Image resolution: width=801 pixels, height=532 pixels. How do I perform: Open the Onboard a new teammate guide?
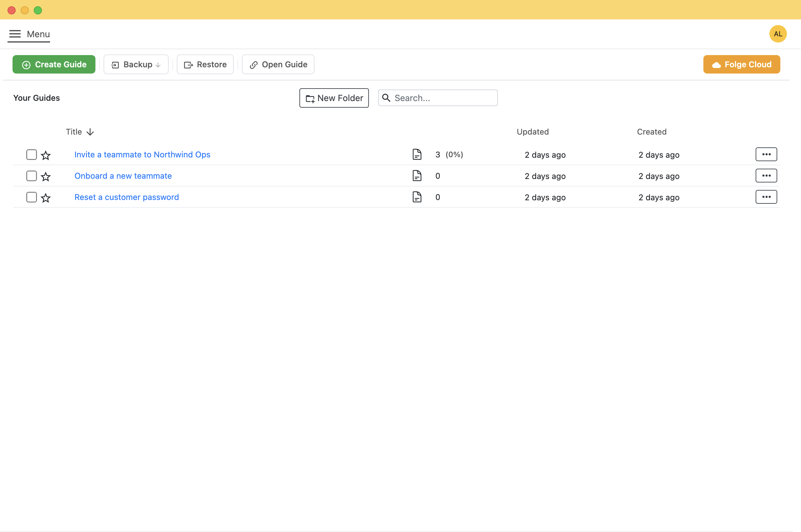123,176
